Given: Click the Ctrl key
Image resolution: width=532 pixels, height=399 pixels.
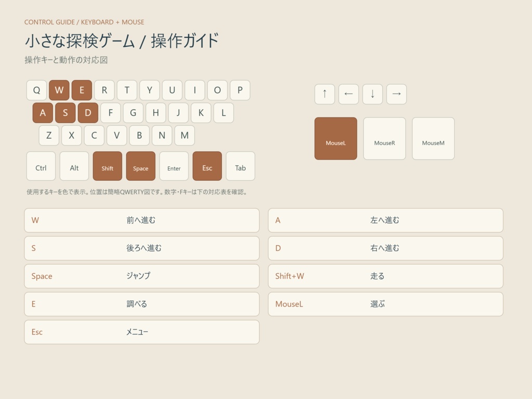Looking at the screenshot, I should (41, 166).
